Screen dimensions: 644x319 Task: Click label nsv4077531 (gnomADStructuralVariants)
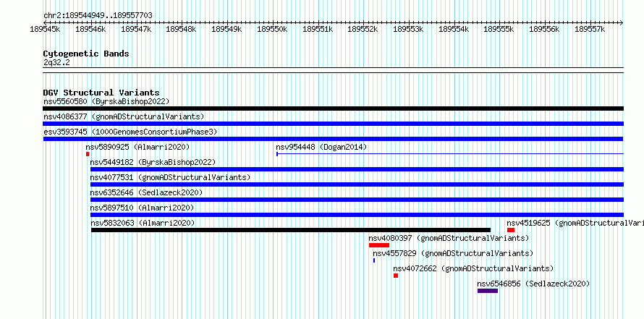(x=170, y=177)
